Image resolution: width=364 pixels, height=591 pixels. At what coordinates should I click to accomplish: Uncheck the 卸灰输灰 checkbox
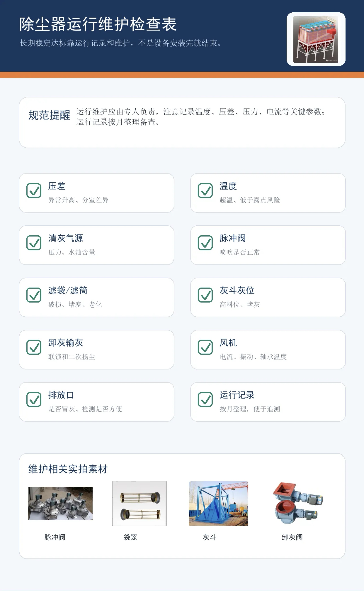coord(34,347)
